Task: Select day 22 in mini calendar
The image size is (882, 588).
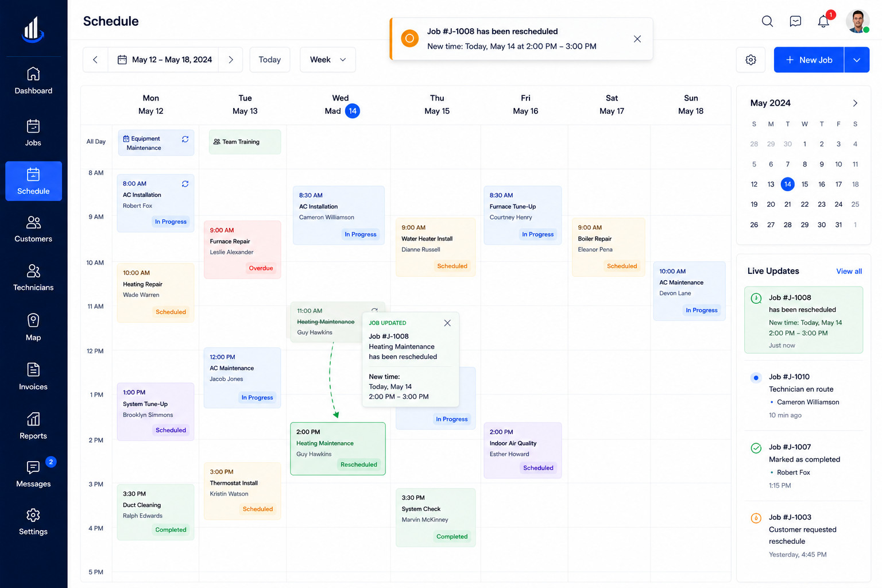Action: tap(804, 204)
